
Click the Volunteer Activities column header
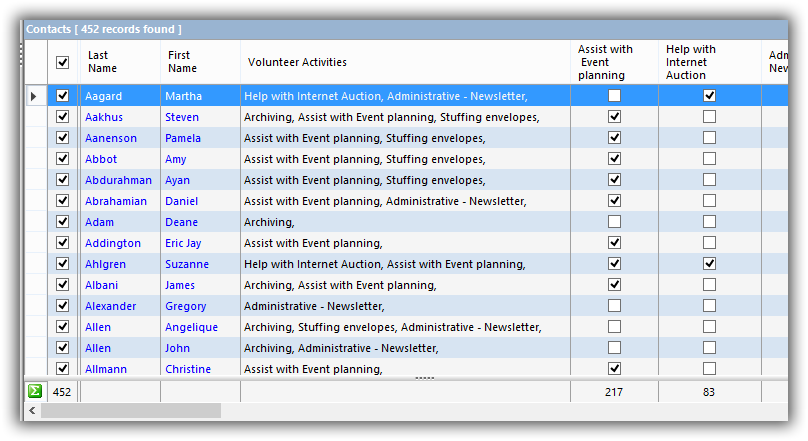tap(297, 62)
